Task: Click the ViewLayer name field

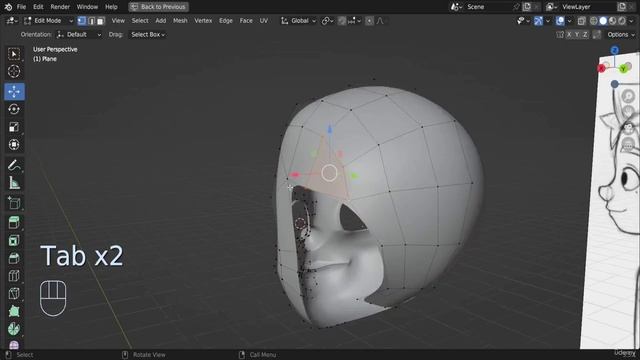Action: pos(588,7)
